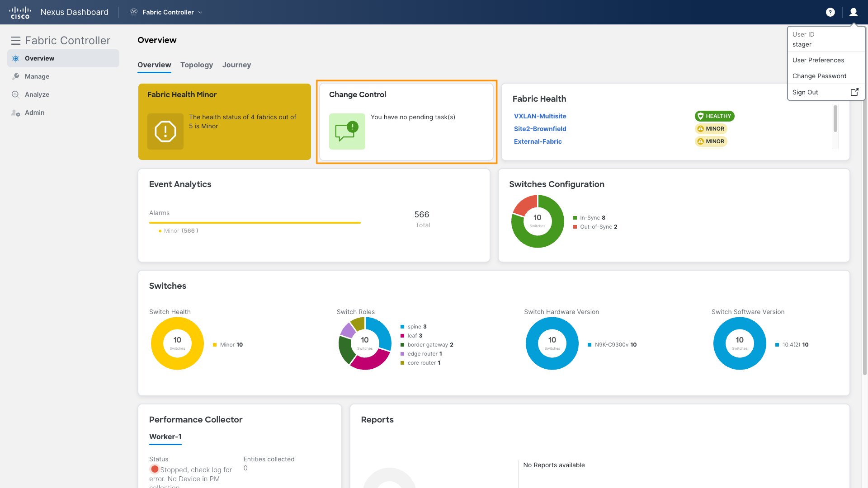
Task: Click the border gateway green legend swatch
Action: [402, 345]
